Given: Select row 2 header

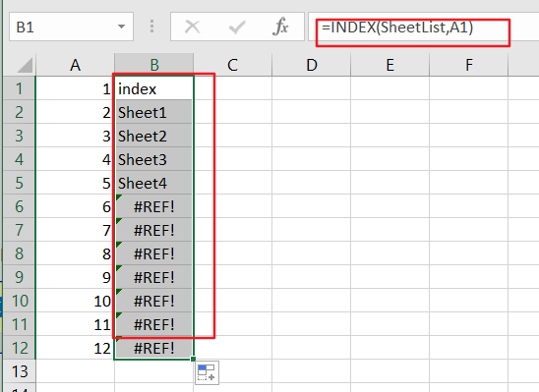Looking at the screenshot, I should coord(19,112).
